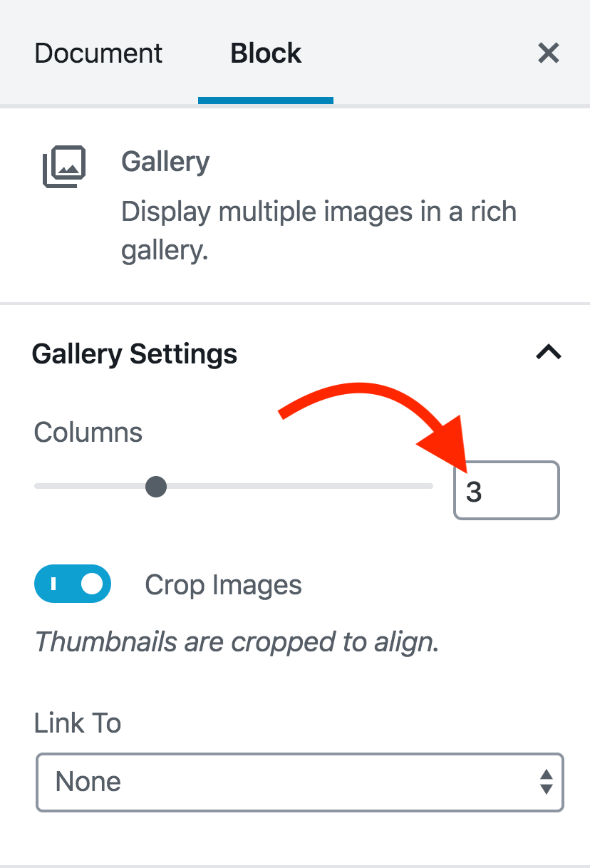Click the Crop Images label text
Screen dimensions: 590x868
(223, 585)
